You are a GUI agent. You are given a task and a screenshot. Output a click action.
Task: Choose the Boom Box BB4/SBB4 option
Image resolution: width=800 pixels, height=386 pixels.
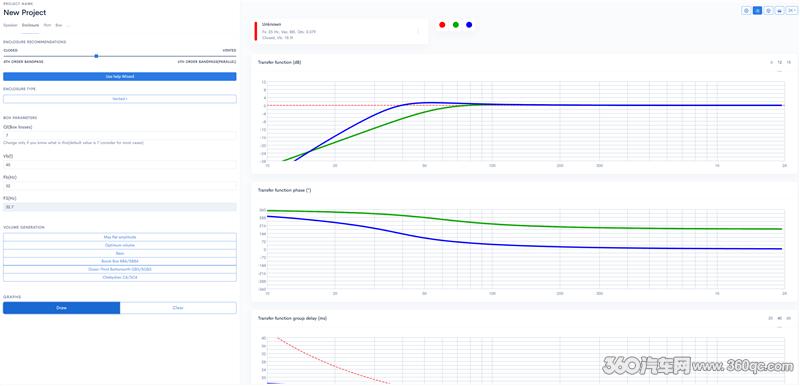119,261
